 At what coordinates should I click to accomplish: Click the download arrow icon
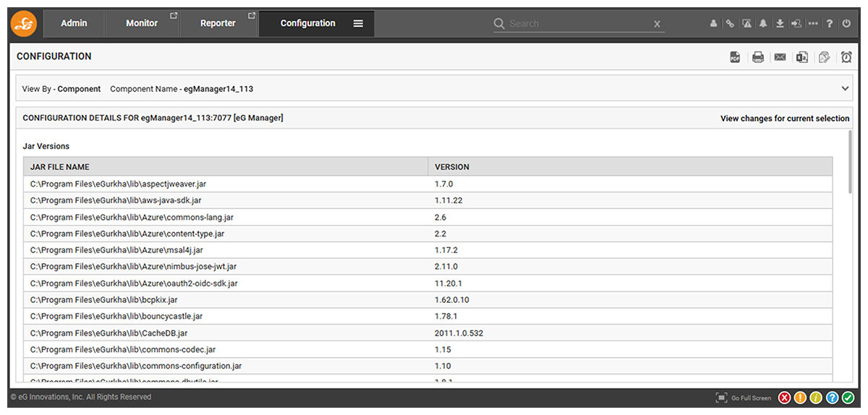pos(780,24)
